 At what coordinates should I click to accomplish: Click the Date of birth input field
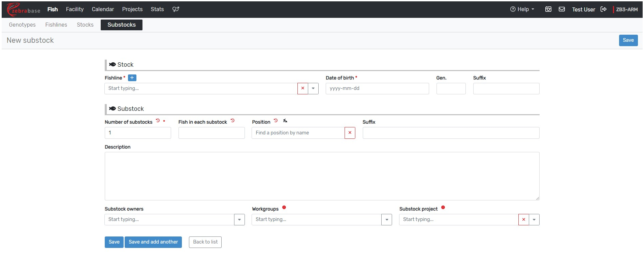point(377,89)
